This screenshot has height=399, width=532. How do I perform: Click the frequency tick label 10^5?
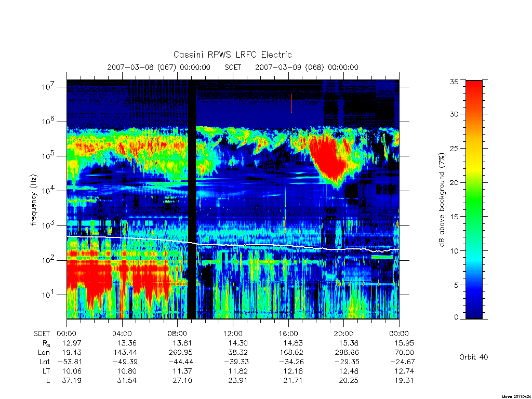[x=47, y=156]
